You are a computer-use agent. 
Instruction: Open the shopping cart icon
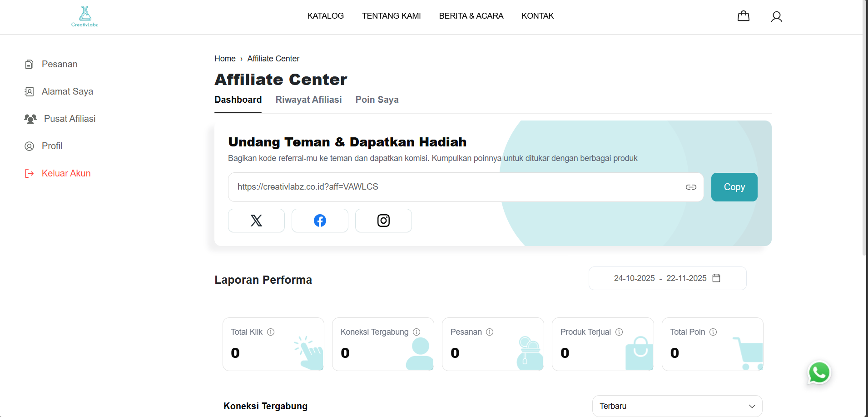tap(743, 15)
